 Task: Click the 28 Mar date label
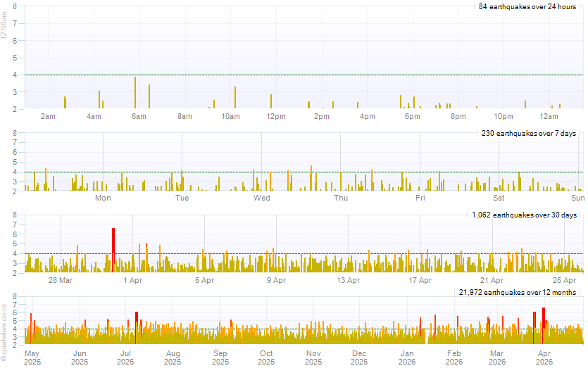[61, 281]
